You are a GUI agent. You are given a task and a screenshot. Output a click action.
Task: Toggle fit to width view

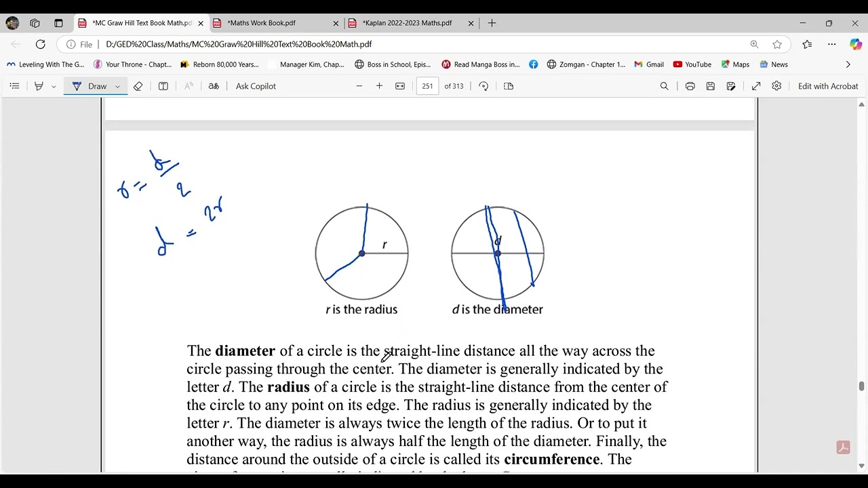click(x=400, y=86)
